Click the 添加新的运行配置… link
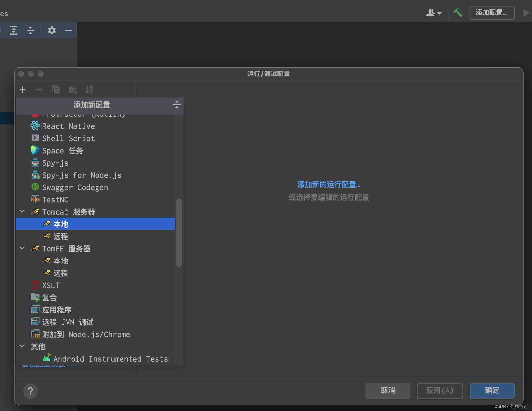 click(329, 184)
